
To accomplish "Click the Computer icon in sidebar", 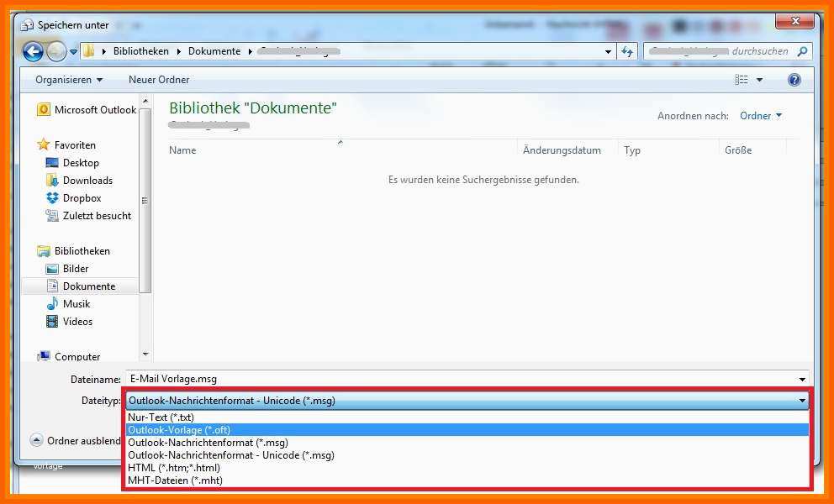I will [x=43, y=356].
